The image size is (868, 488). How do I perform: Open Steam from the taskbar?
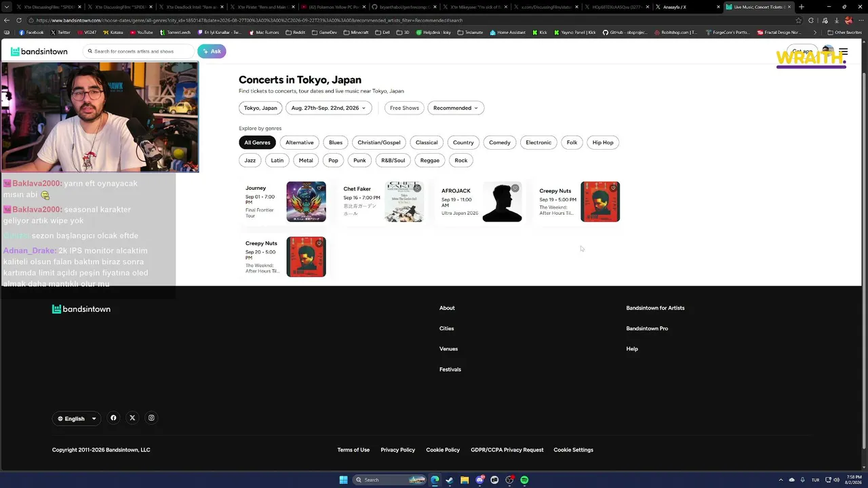coord(450,480)
